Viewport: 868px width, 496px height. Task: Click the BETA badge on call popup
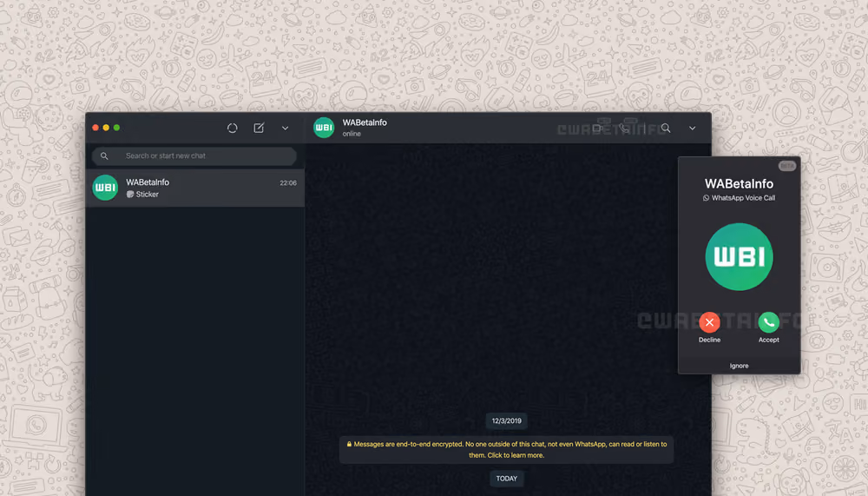tap(786, 166)
